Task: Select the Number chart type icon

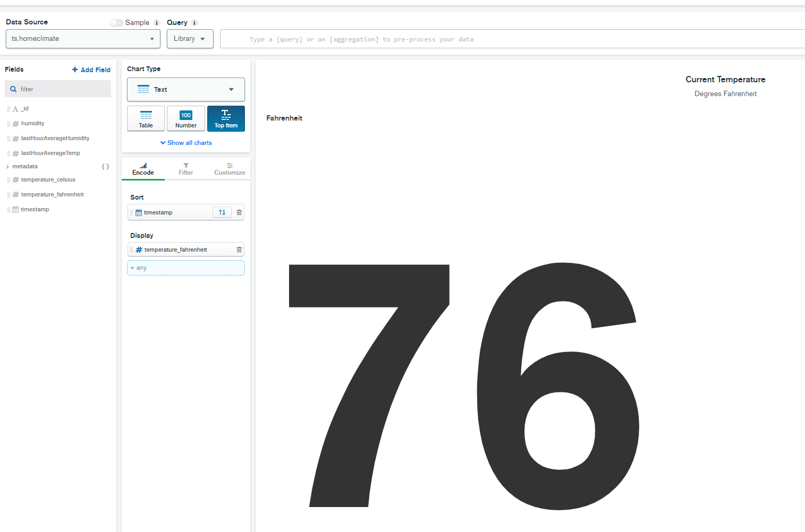Action: click(x=186, y=118)
